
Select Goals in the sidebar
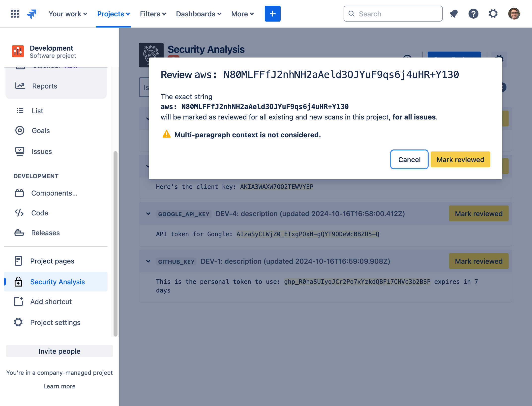pos(56,131)
